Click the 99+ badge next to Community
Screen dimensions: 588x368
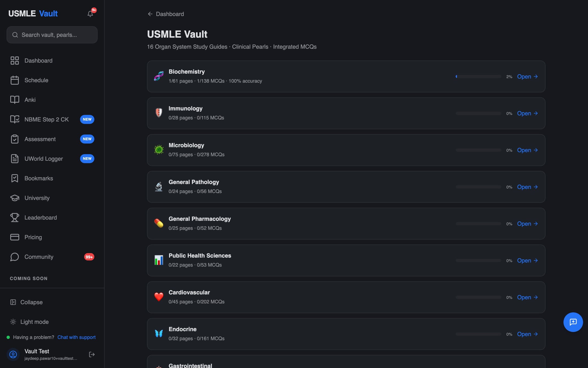[x=89, y=257]
